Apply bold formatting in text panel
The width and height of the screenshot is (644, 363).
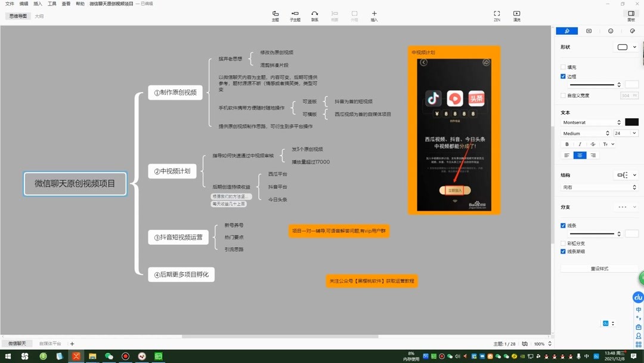point(567,144)
